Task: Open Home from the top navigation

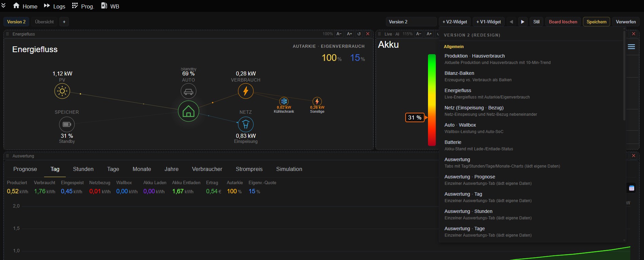Action: (x=25, y=6)
